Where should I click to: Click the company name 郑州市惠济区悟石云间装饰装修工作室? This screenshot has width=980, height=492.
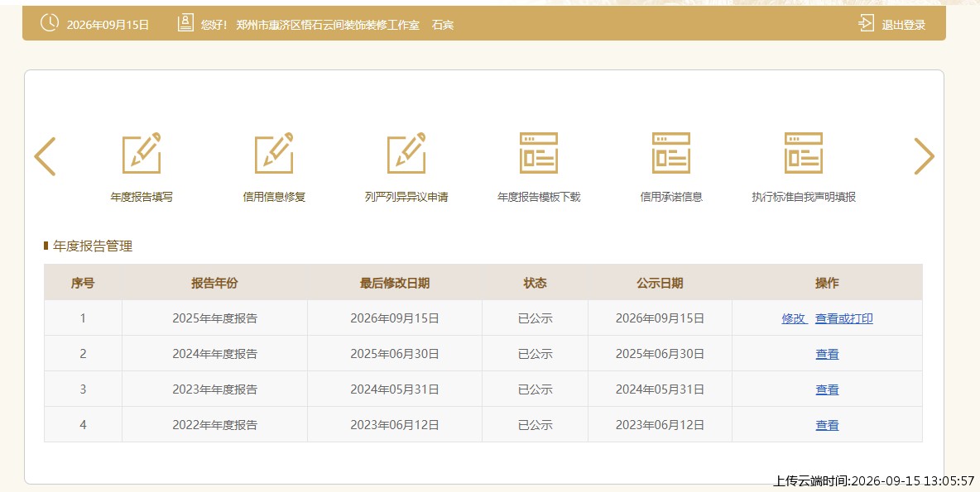(328, 25)
